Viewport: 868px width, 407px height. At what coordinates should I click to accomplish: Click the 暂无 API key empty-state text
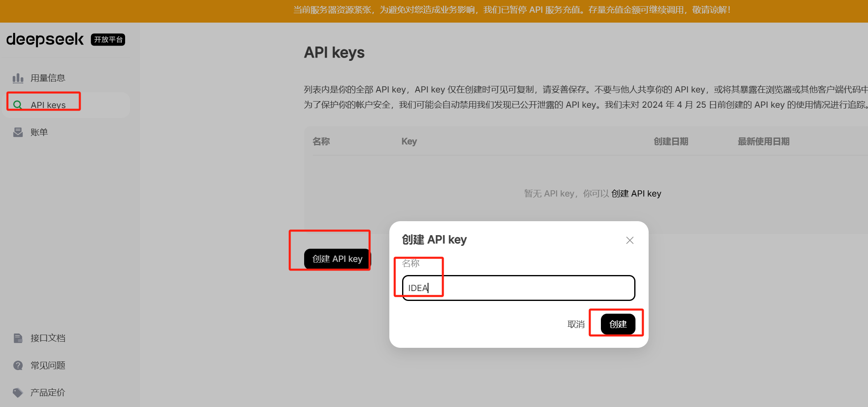566,194
